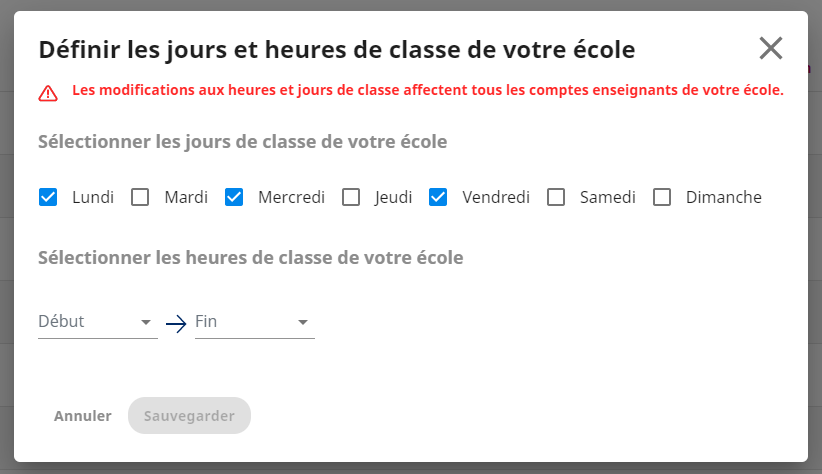Select the Dimanche label text

[x=723, y=197]
